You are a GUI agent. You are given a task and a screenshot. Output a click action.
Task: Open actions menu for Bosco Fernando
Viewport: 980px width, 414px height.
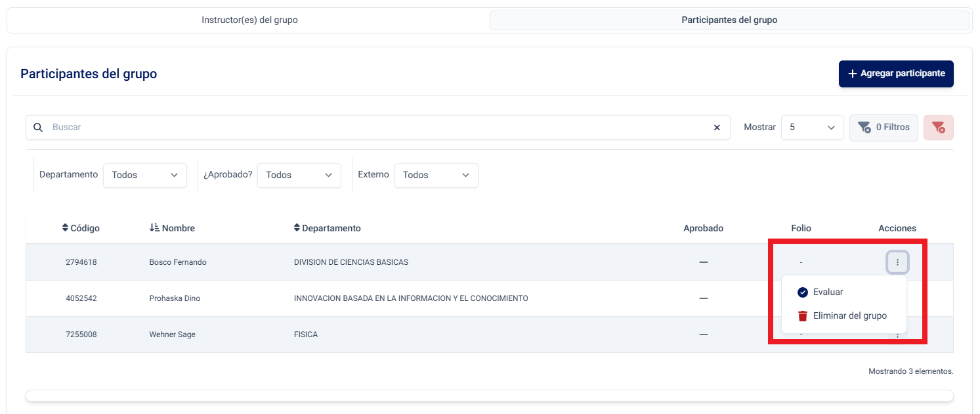click(897, 262)
